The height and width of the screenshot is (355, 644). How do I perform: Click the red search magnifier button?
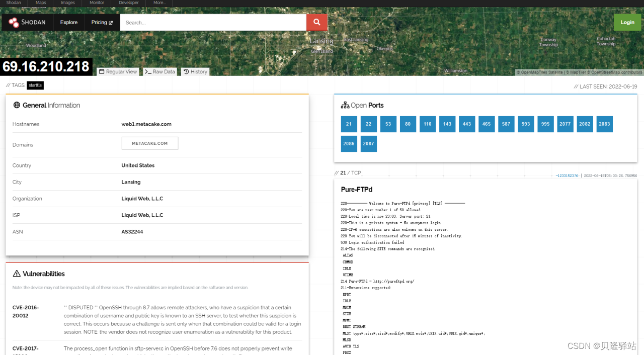(x=317, y=22)
